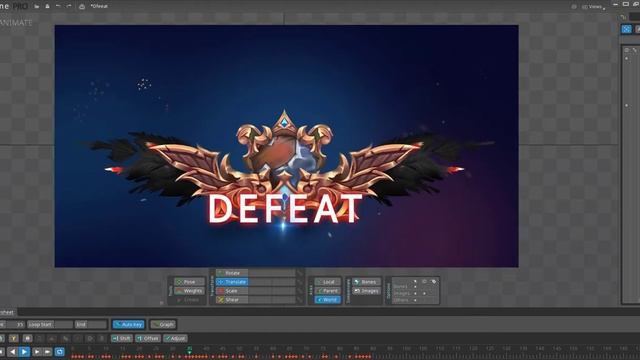Click the Translate value input field
The image size is (640, 360).
pos(271,282)
